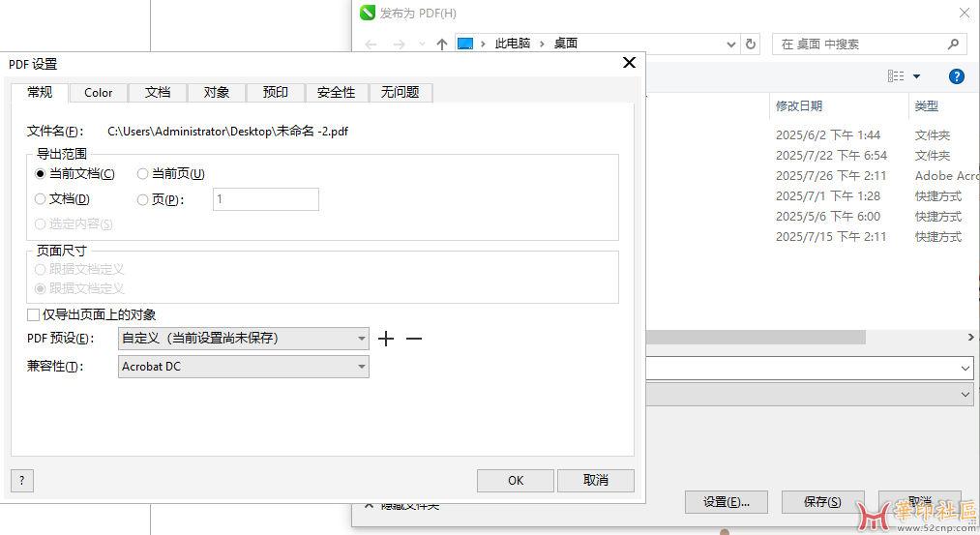980x535 pixels.
Task: Enable 仅导出页面上的对象 checkbox
Action: click(34, 314)
